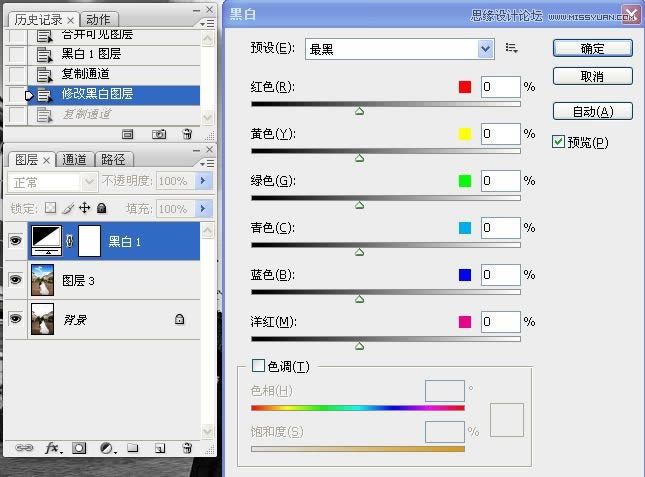Image resolution: width=645 pixels, height=477 pixels.
Task: Create a new layer group folder
Action: [x=133, y=449]
